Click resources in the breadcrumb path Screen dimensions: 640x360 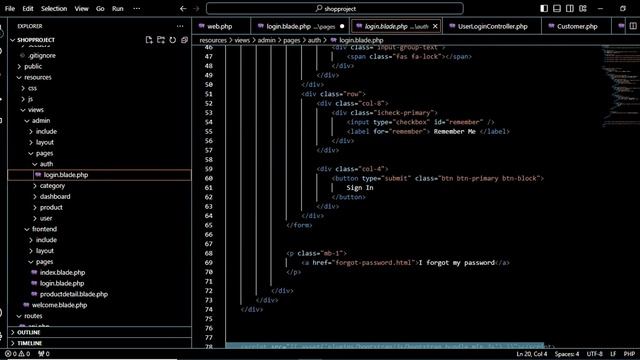click(x=213, y=40)
